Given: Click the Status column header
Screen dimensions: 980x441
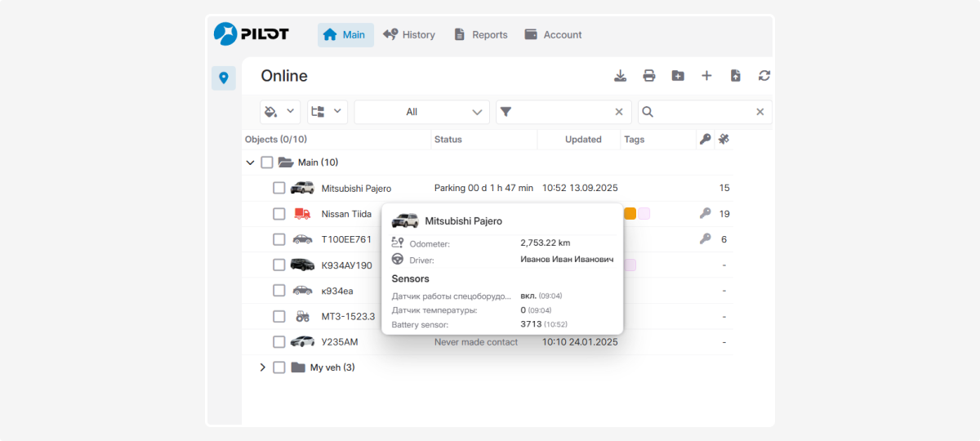Looking at the screenshot, I should [448, 140].
